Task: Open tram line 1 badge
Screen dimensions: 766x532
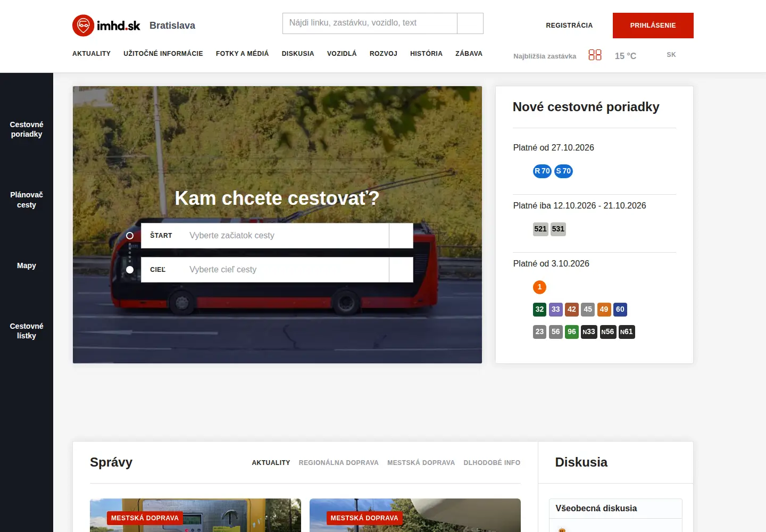Action: coord(539,287)
